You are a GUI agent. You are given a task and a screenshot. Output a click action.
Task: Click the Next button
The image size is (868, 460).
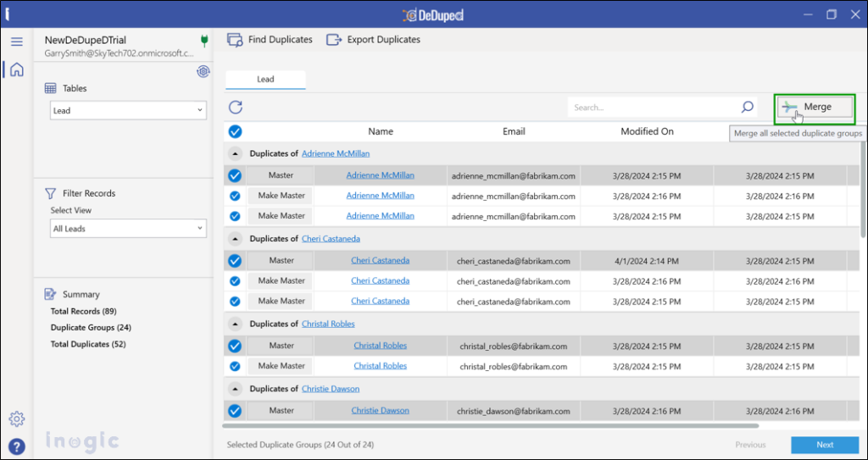(x=824, y=445)
